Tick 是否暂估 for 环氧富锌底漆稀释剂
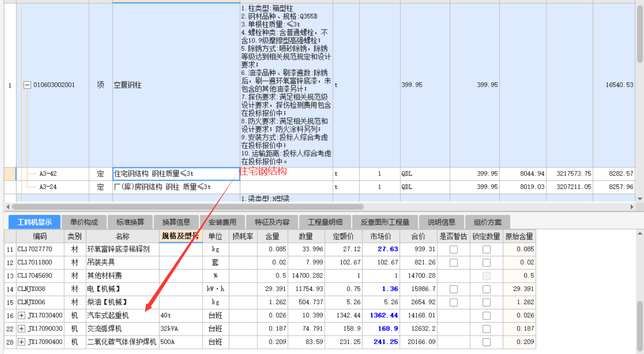Screen dimensions: 644x354 click(x=454, y=249)
